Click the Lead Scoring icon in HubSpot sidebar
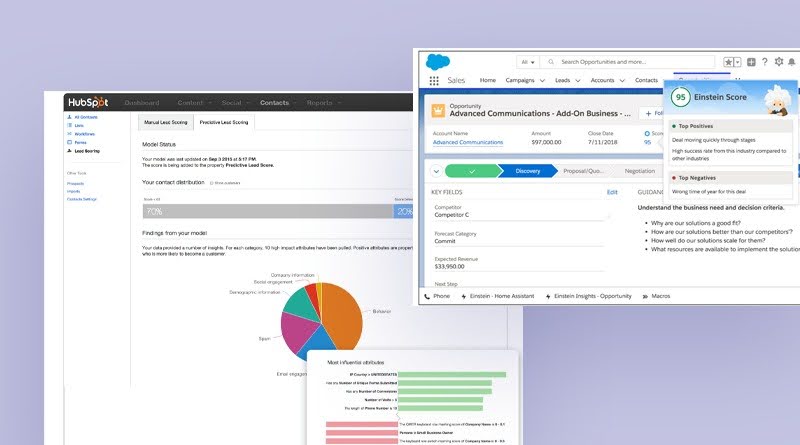The width and height of the screenshot is (800, 445). [69, 151]
